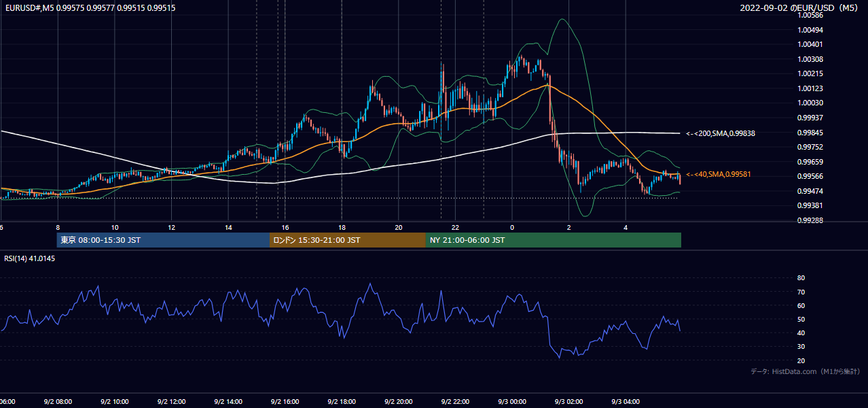This screenshot has height=408, width=868.
Task: Click the 9/2 14:00 bottom time label
Action: pyautogui.click(x=228, y=401)
